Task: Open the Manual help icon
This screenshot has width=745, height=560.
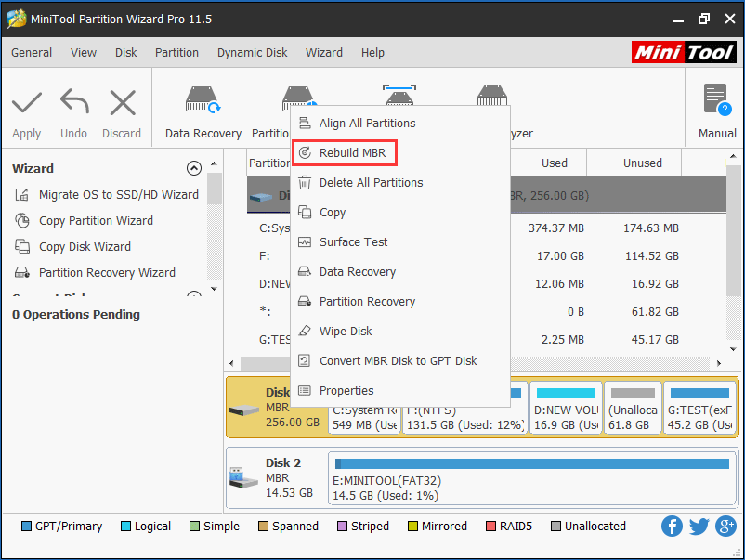Action: coord(717,99)
